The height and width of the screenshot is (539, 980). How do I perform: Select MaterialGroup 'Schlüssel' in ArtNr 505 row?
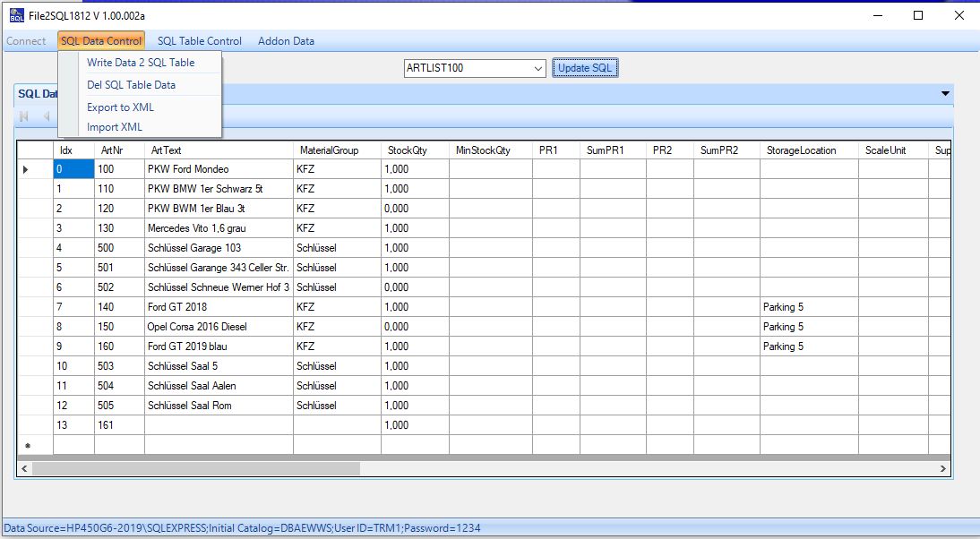(x=337, y=406)
